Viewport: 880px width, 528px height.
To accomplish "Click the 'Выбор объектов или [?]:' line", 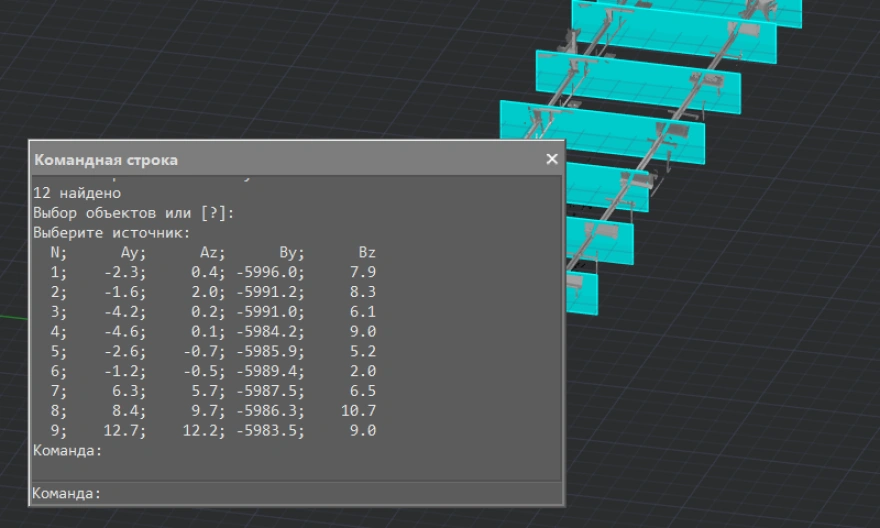I will coord(133,212).
